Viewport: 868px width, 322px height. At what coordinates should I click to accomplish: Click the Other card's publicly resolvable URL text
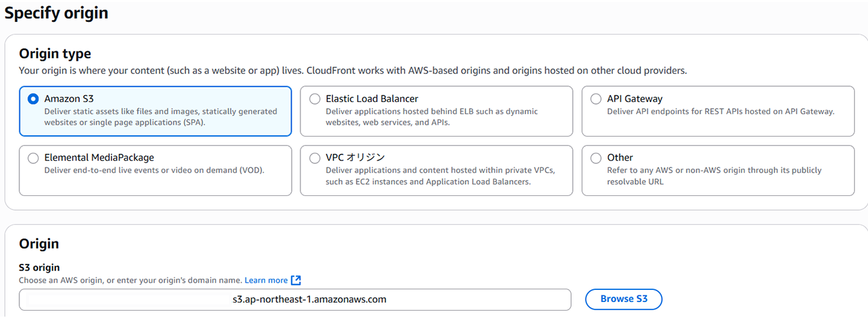[x=714, y=176]
